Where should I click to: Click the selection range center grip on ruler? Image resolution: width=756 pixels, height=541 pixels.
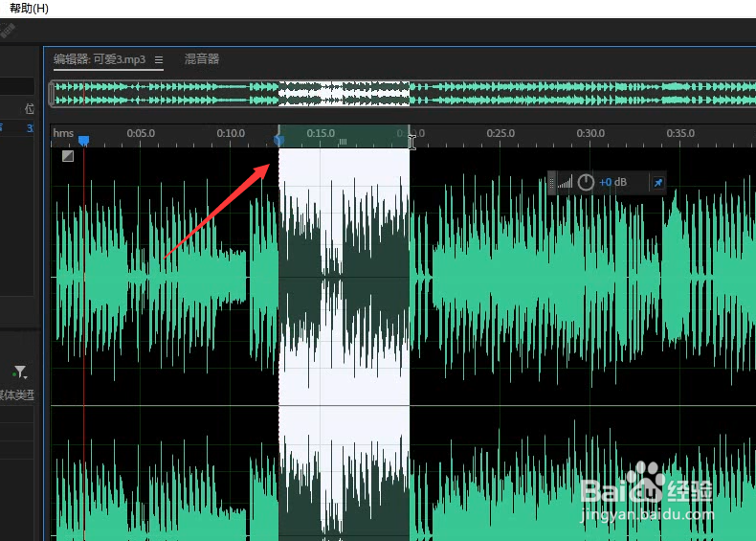(343, 142)
